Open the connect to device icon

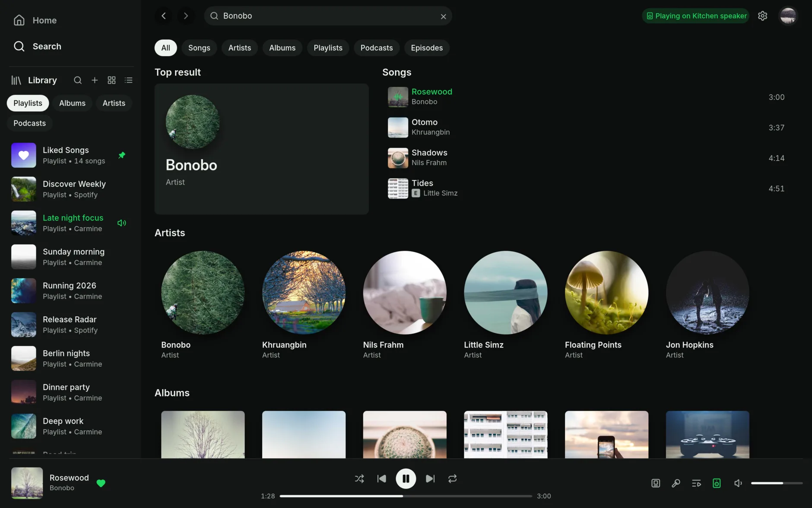[x=717, y=483]
